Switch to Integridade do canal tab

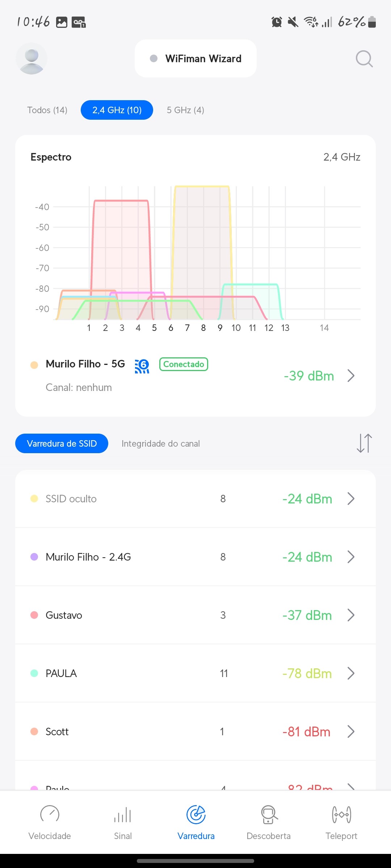161,443
